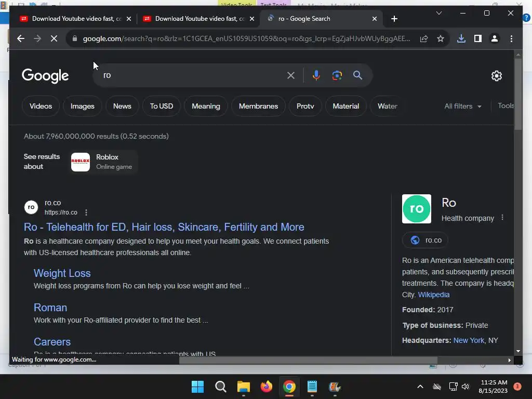Click the Google logo
Screen dimensions: 532x399
tap(45, 76)
